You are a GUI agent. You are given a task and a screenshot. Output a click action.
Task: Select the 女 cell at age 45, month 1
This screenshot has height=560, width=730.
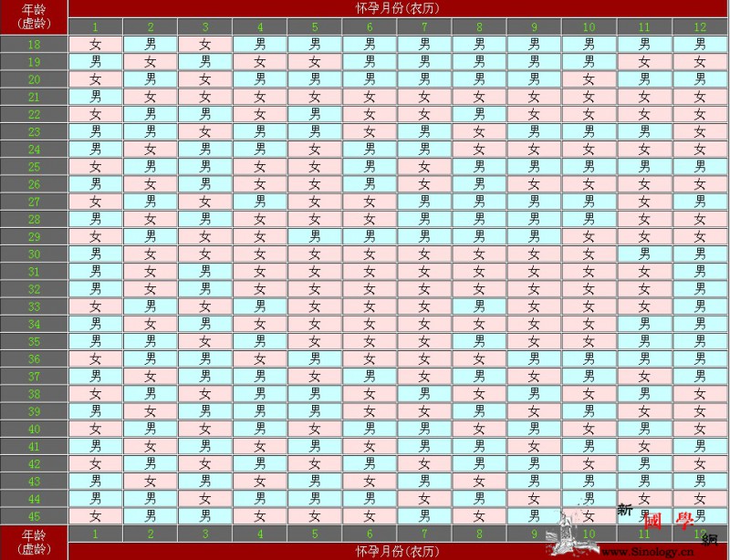tap(96, 516)
